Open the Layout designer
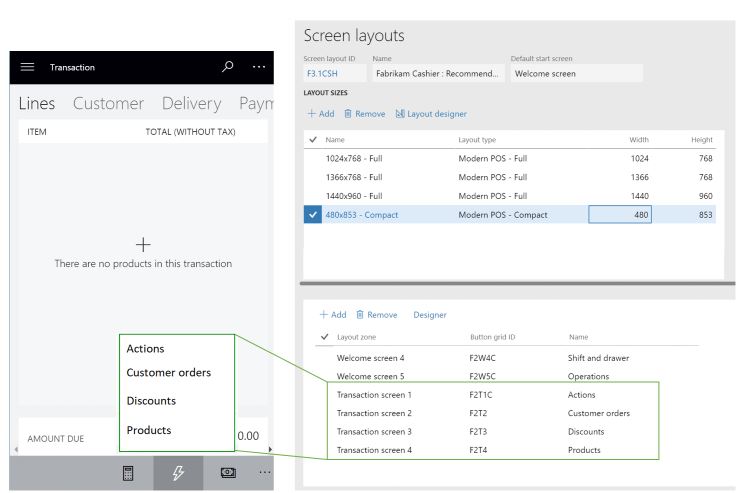The image size is (741, 493). pyautogui.click(x=431, y=113)
